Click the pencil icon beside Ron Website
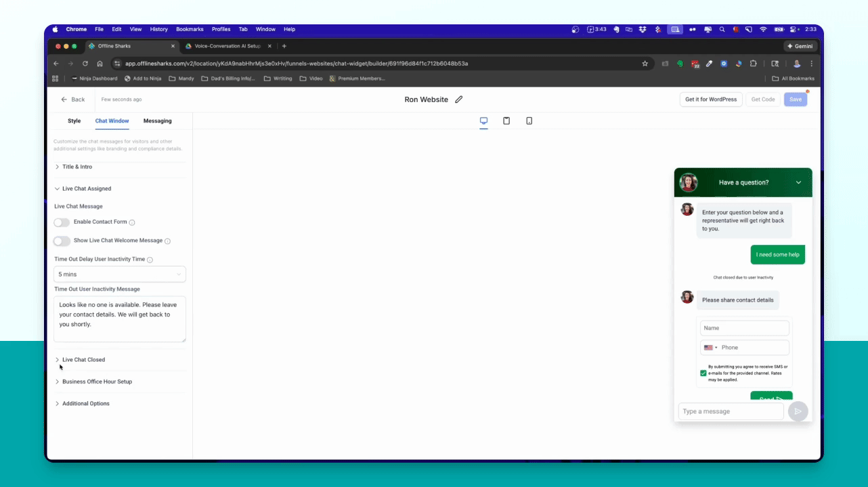 point(459,99)
